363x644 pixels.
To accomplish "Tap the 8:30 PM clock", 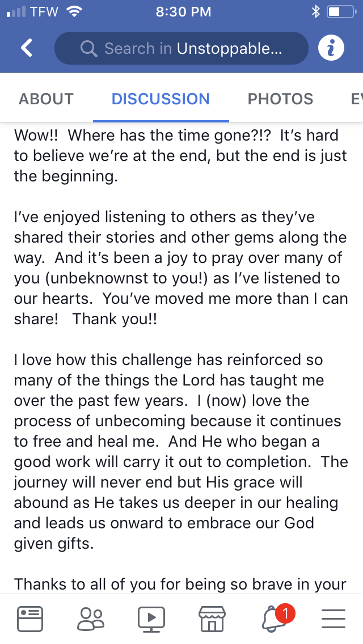I will [183, 11].
